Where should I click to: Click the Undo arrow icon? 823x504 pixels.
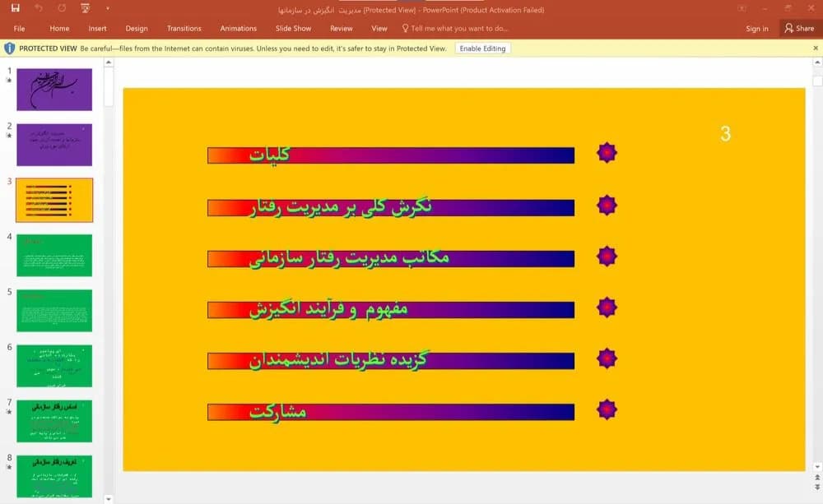[39, 8]
